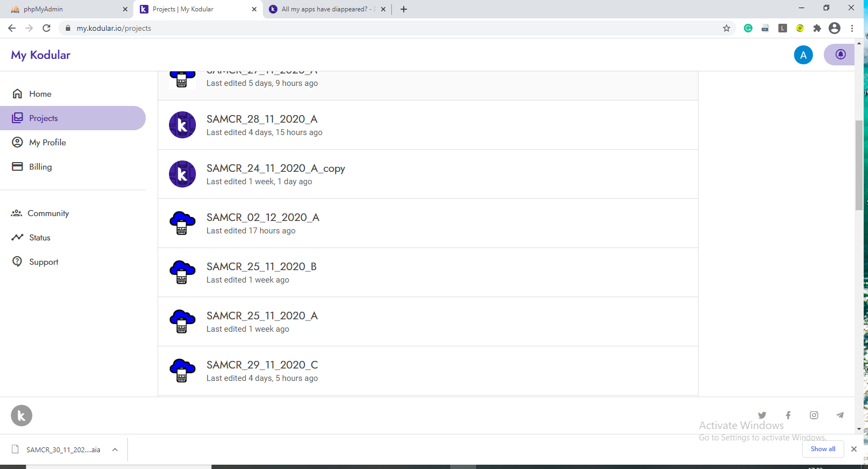This screenshot has width=868, height=469.
Task: Click the My Profile person icon
Action: click(x=18, y=142)
